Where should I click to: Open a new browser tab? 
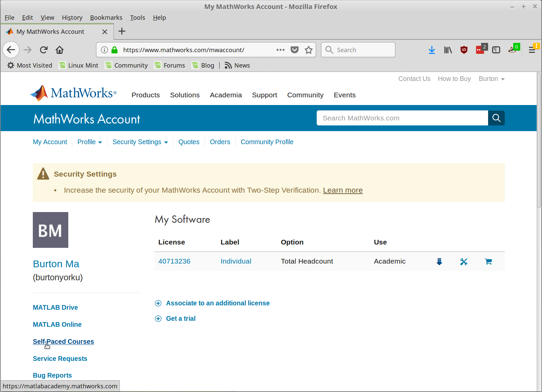[x=122, y=31]
